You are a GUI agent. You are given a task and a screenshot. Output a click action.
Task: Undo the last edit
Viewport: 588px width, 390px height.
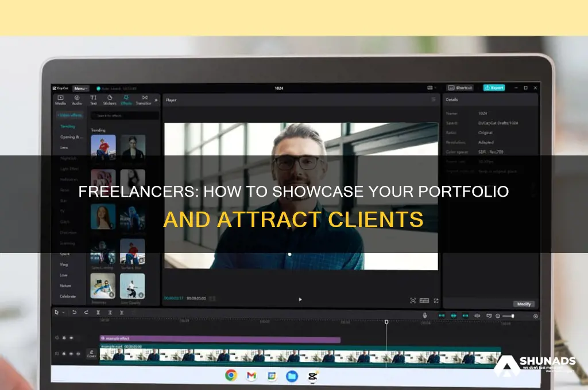tap(74, 312)
